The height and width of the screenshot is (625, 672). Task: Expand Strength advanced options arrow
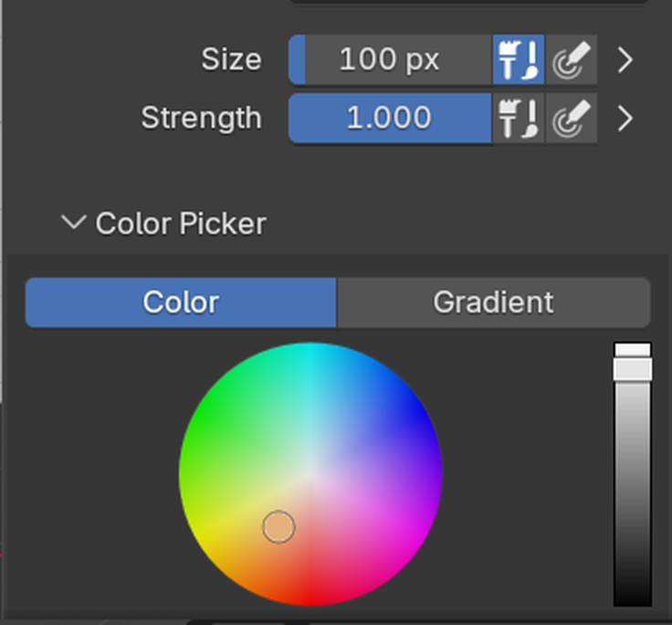[625, 119]
